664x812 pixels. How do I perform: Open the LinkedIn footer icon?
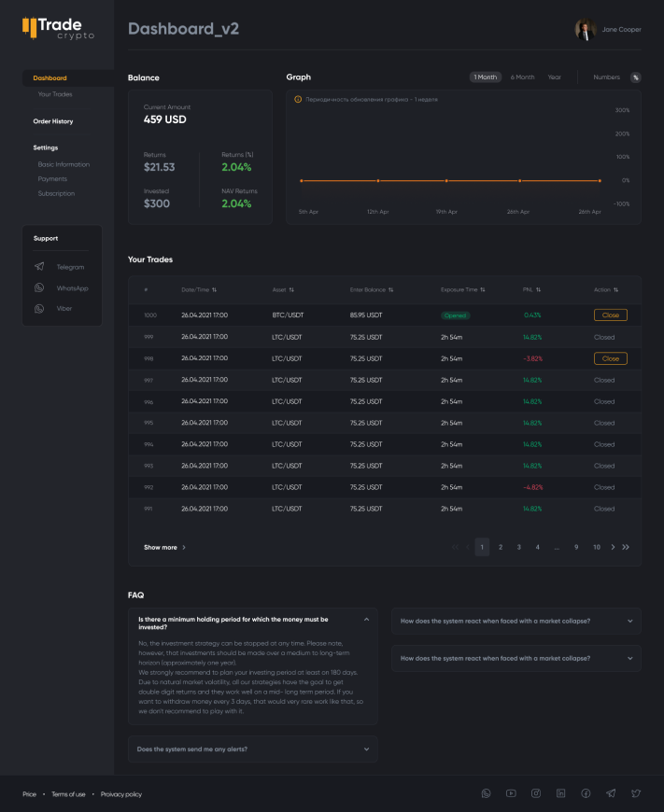click(x=561, y=793)
